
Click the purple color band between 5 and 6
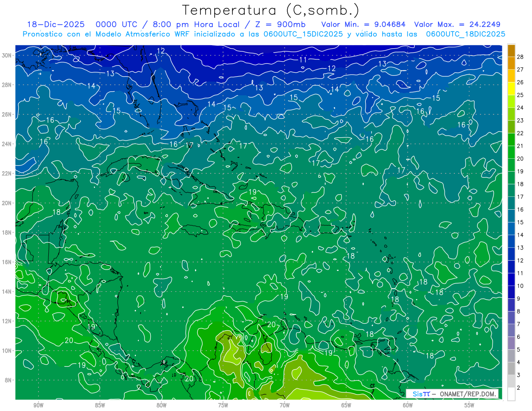coord(512,343)
